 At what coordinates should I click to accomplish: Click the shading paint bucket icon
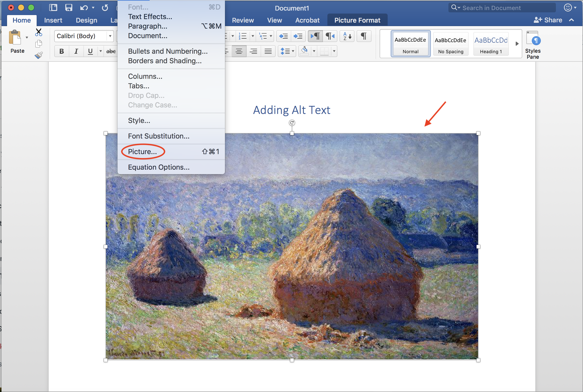(x=304, y=51)
